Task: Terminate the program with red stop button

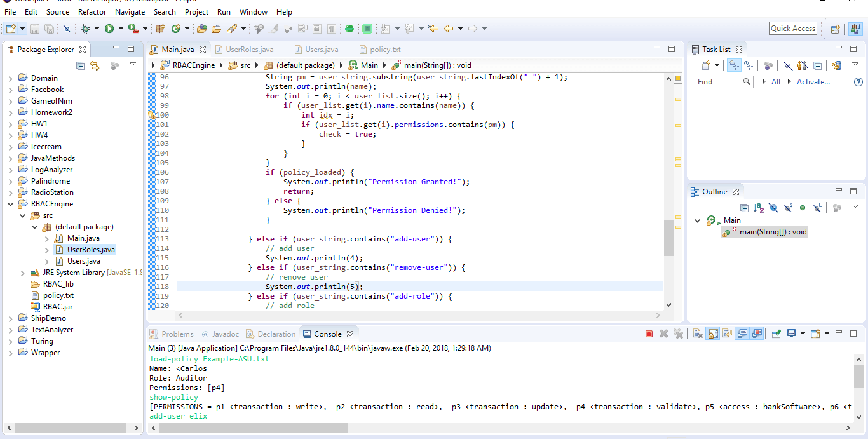Action: click(x=649, y=334)
